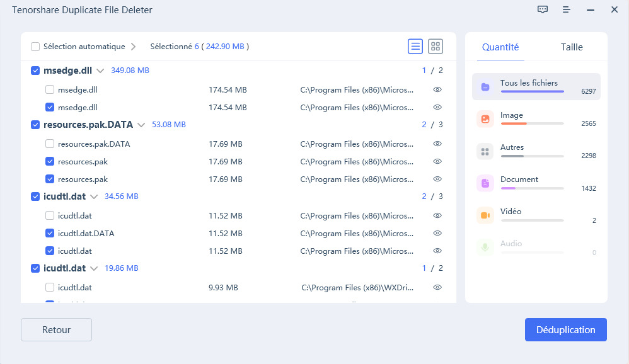Select the Image category icon
The width and height of the screenshot is (629, 364).
485,119
